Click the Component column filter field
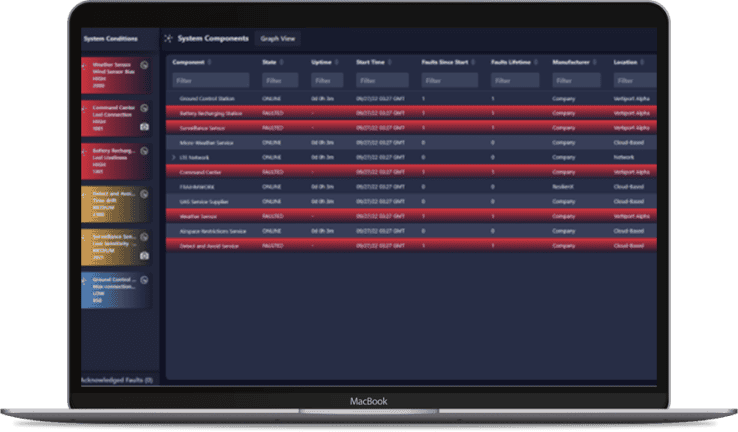This screenshot has width=738, height=432. pyautogui.click(x=210, y=80)
